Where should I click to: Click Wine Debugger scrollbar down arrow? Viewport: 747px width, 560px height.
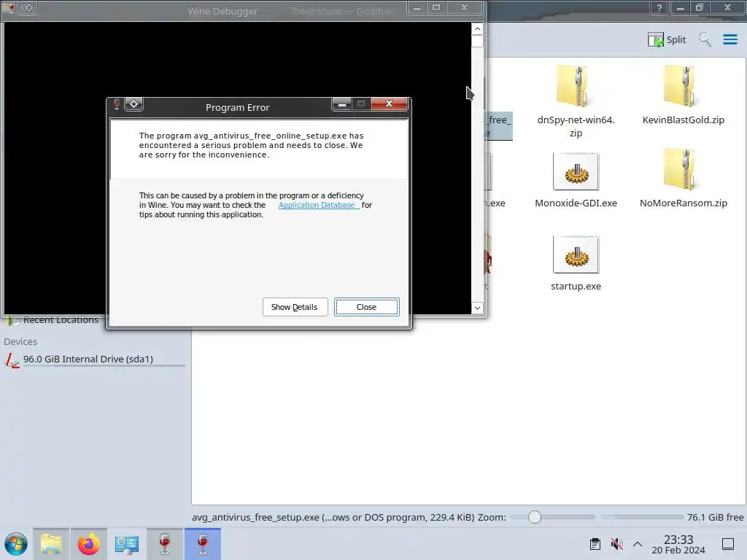click(x=477, y=308)
